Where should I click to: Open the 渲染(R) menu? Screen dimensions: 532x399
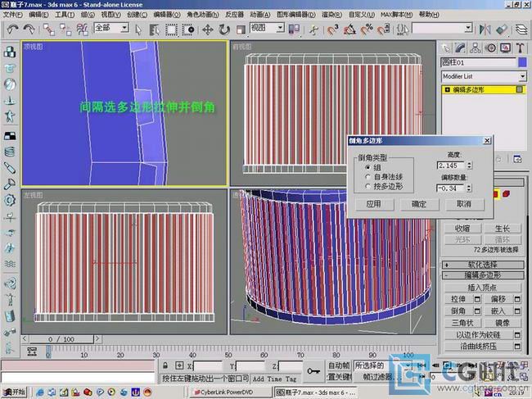[x=331, y=15]
